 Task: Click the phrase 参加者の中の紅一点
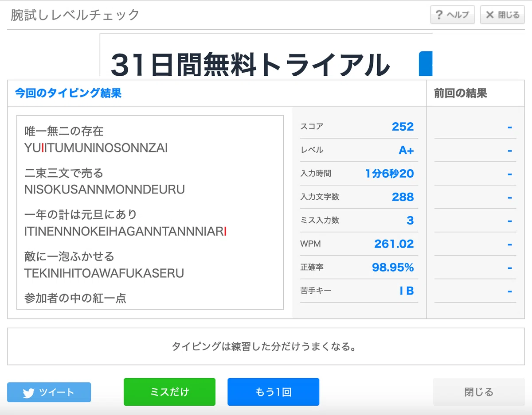tap(75, 298)
